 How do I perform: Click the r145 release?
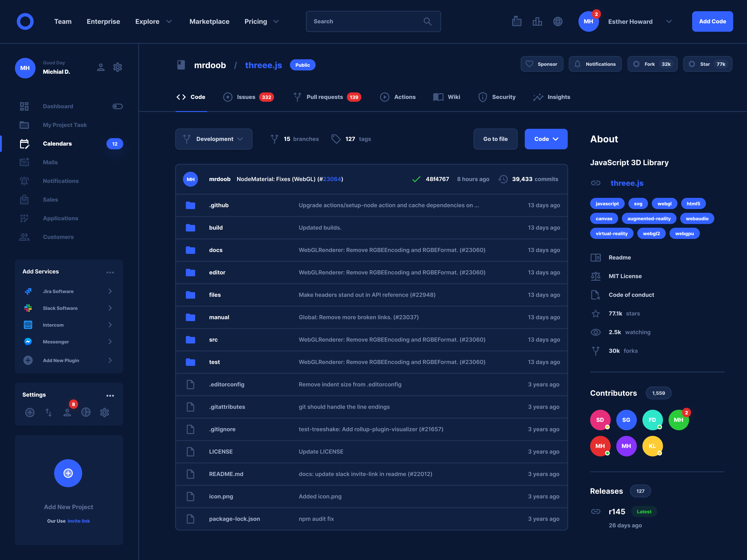click(x=617, y=511)
